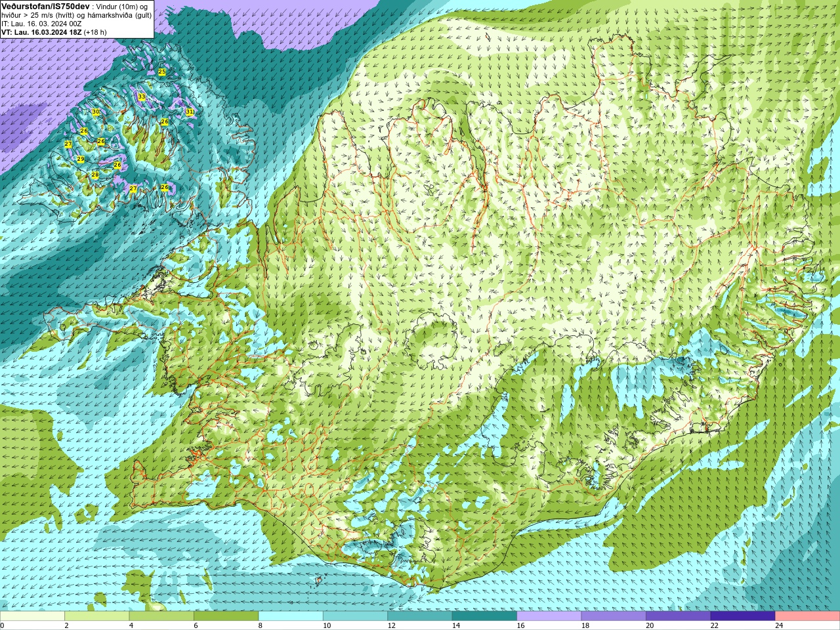840x630 pixels.
Task: Click the small island off the south coast
Action: [x=320, y=580]
